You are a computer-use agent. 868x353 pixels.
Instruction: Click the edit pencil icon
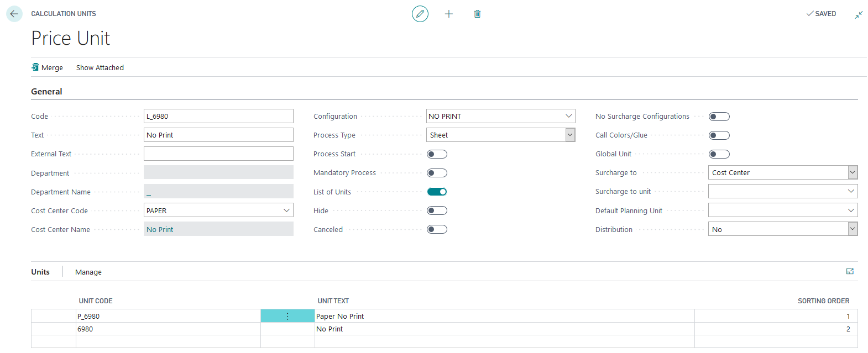[x=420, y=14]
